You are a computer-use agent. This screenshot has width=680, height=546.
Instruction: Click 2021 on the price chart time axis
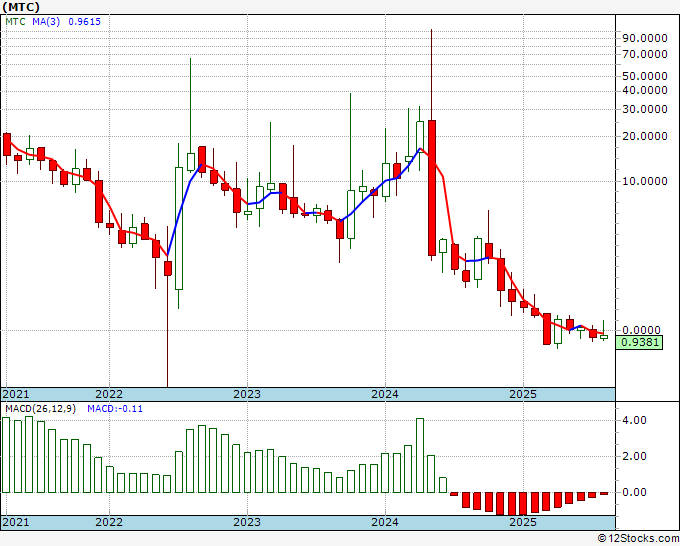pyautogui.click(x=16, y=394)
